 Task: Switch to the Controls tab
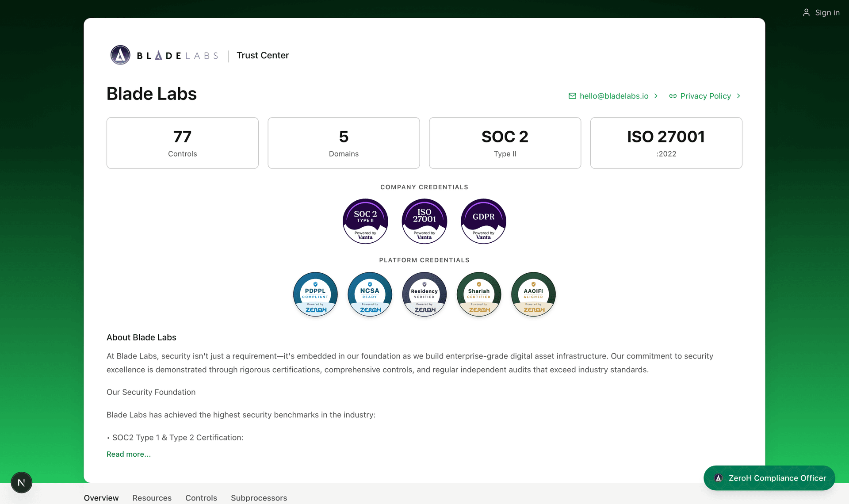coord(201,498)
